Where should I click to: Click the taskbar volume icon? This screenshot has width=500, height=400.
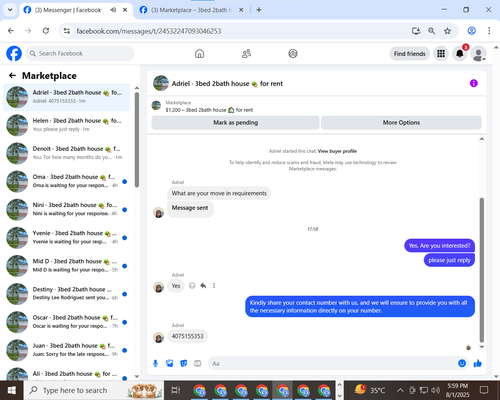pyautogui.click(x=435, y=390)
